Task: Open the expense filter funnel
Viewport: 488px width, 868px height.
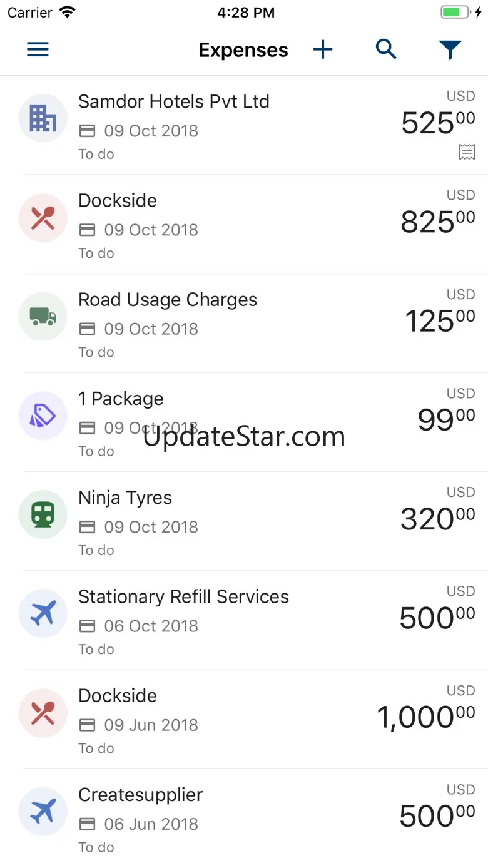Action: (x=450, y=49)
